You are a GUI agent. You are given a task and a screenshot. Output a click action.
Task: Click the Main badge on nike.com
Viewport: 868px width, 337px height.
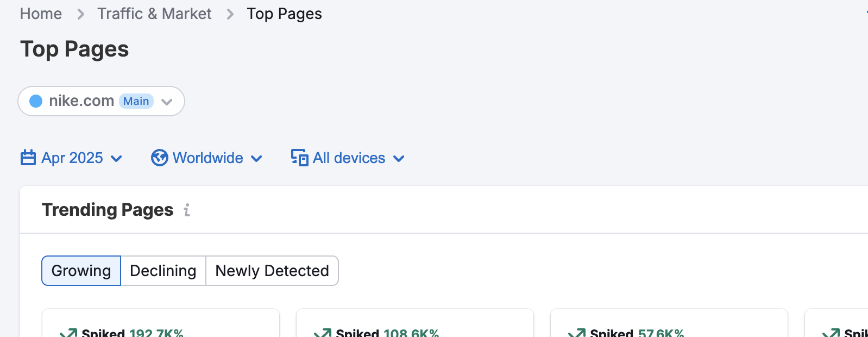click(x=136, y=101)
